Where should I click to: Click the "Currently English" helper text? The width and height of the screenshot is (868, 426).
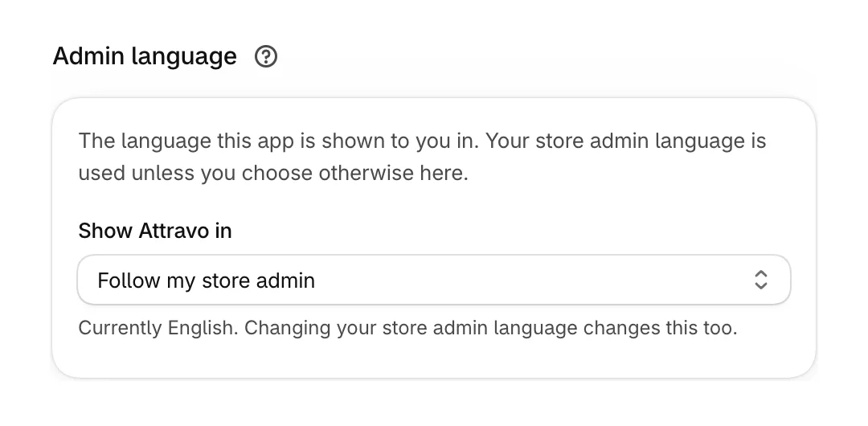pyautogui.click(x=407, y=328)
